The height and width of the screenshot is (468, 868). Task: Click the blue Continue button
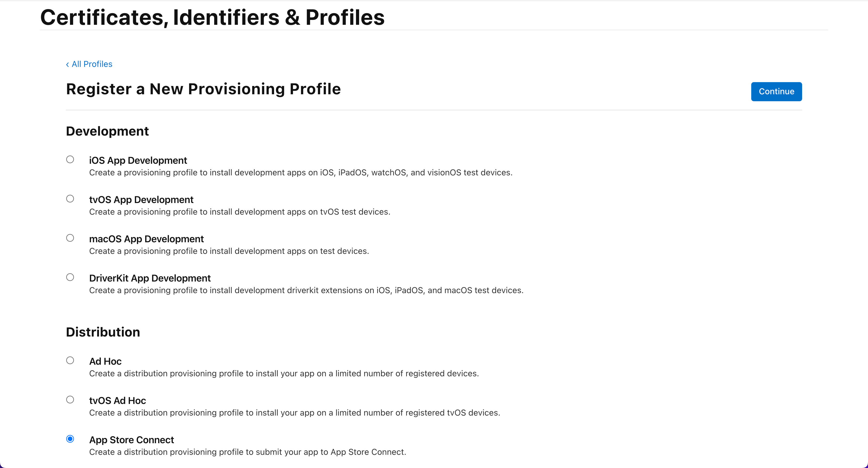[776, 91]
